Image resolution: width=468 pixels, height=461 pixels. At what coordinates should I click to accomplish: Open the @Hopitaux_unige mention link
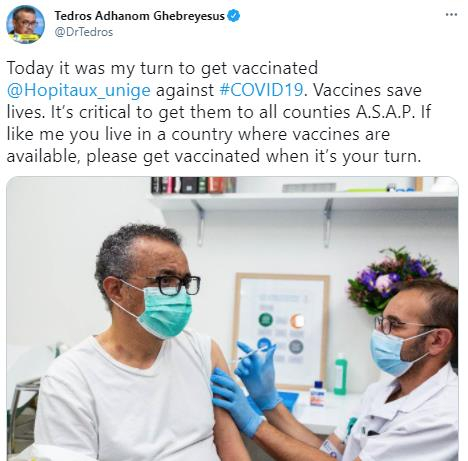click(x=79, y=90)
